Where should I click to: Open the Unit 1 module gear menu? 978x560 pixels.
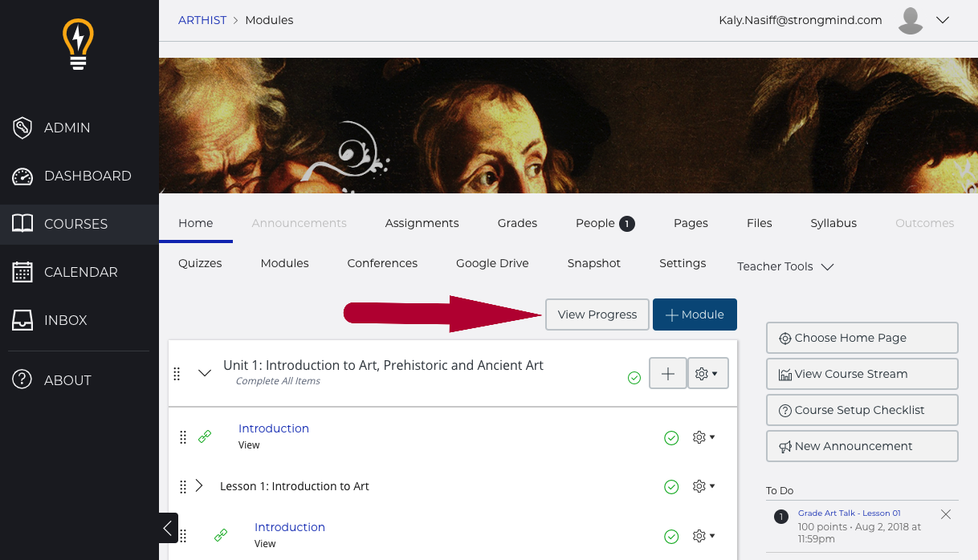click(x=707, y=373)
